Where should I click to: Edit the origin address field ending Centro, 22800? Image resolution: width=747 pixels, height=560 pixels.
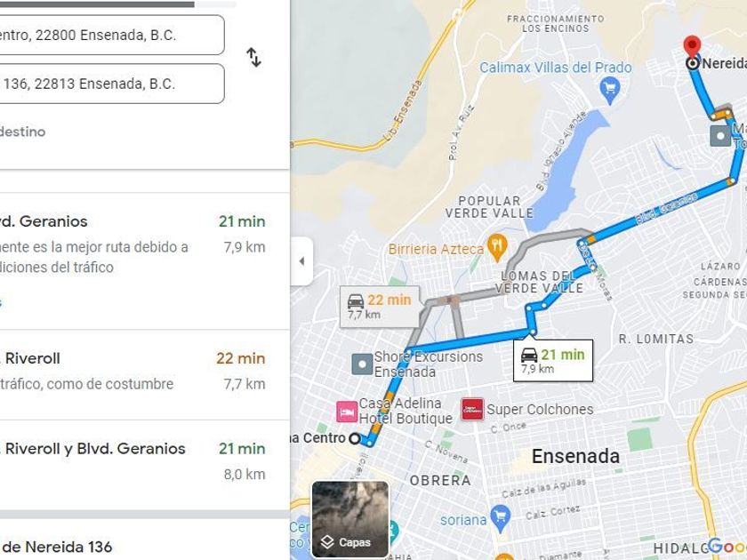pos(111,36)
